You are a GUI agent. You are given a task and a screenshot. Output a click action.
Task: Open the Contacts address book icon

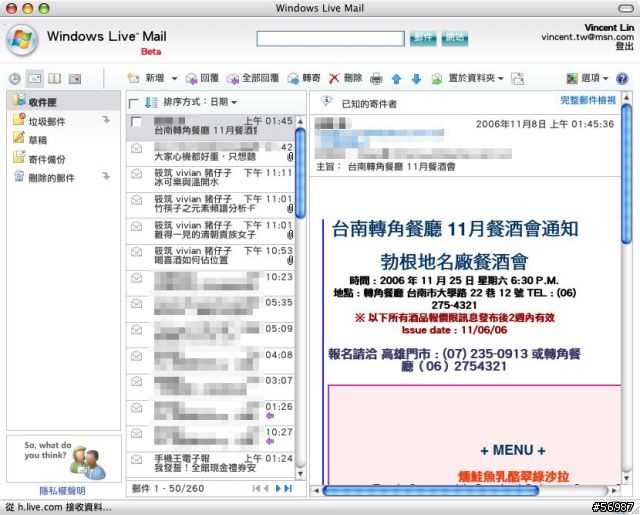pyautogui.click(x=55, y=78)
